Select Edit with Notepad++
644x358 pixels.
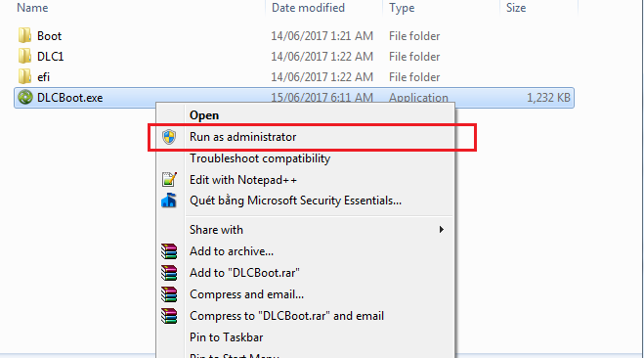(x=243, y=180)
